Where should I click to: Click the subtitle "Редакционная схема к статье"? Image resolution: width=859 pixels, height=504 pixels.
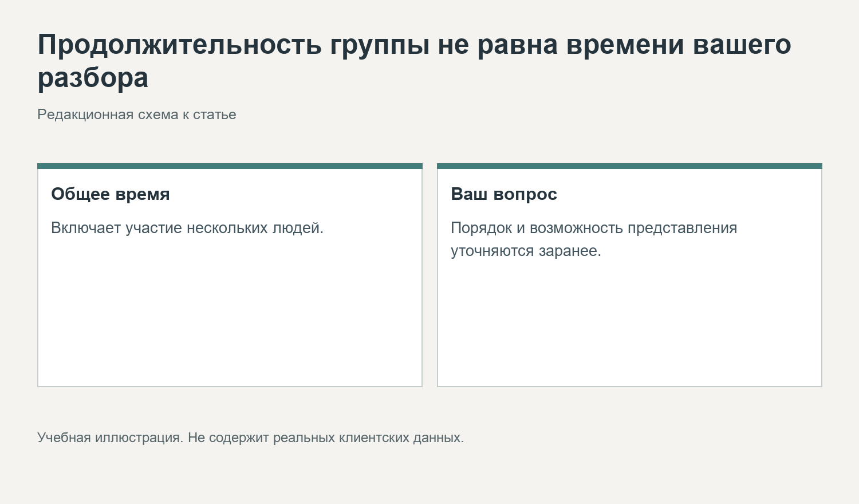[137, 115]
